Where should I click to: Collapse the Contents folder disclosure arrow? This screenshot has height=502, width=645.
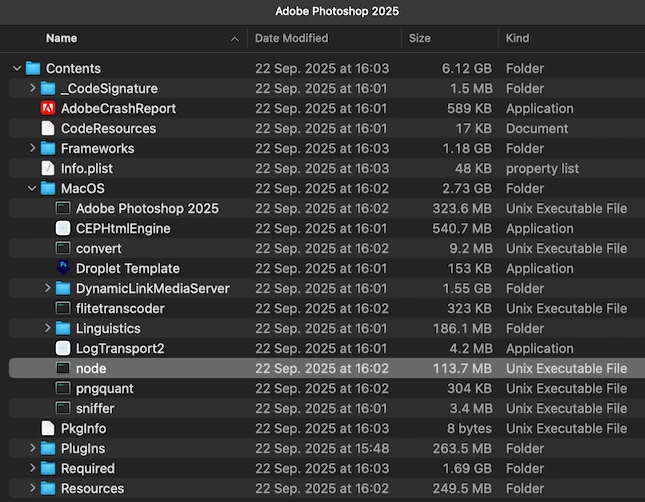click(x=17, y=68)
